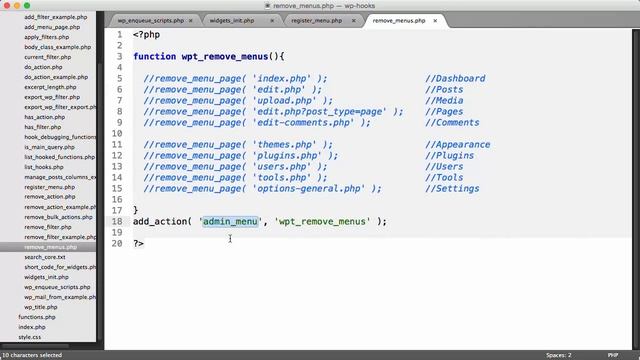Open the PHP syntax selector
Viewport: 640px width, 360px height.
[x=613, y=355]
